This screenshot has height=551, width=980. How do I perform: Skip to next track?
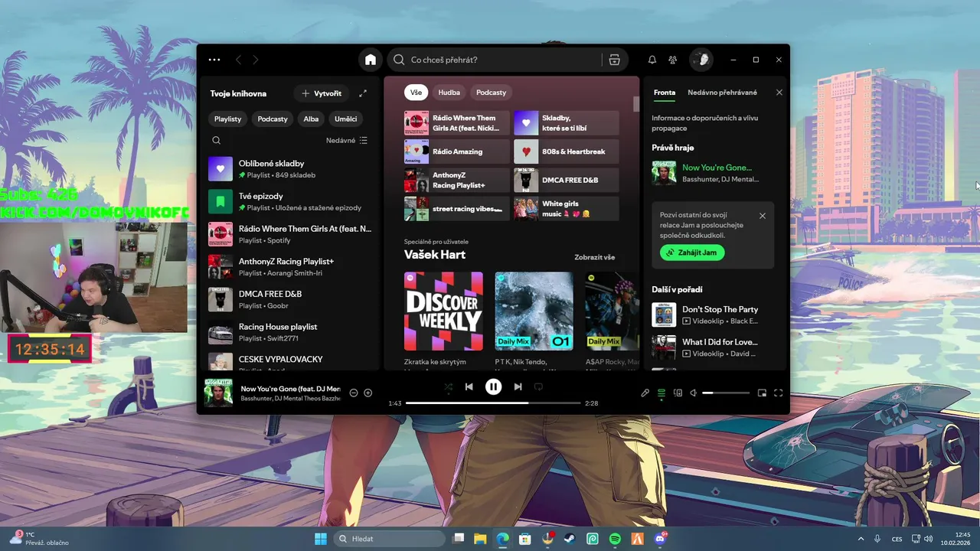coord(518,387)
